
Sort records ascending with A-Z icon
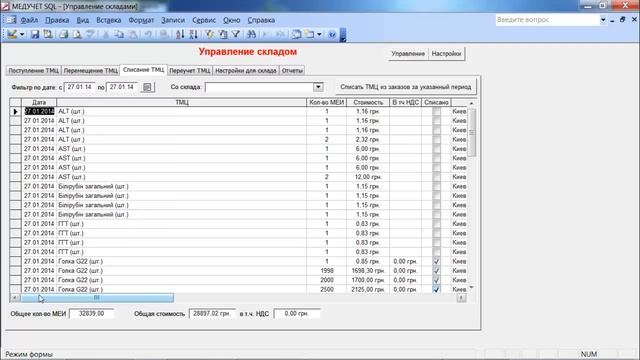pyautogui.click(x=180, y=34)
